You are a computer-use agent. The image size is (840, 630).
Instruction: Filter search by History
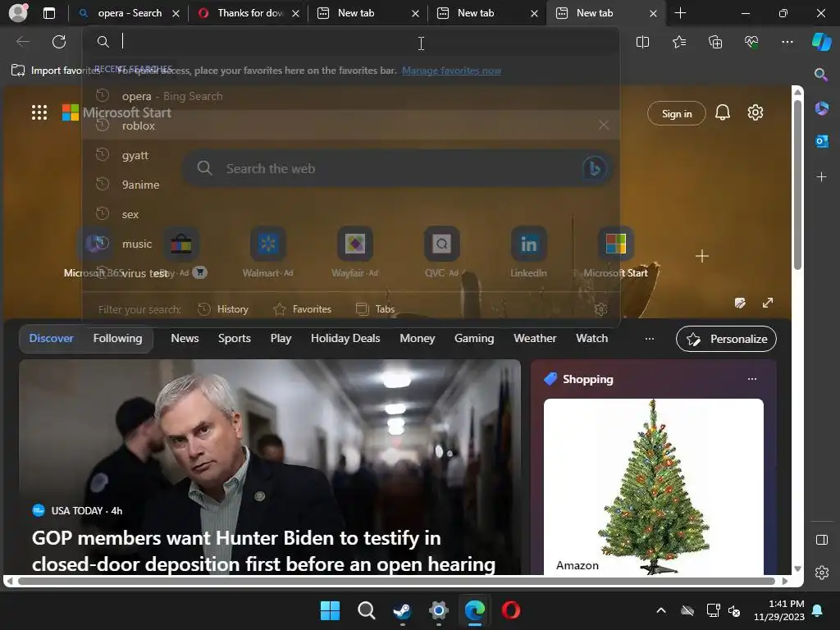[223, 309]
